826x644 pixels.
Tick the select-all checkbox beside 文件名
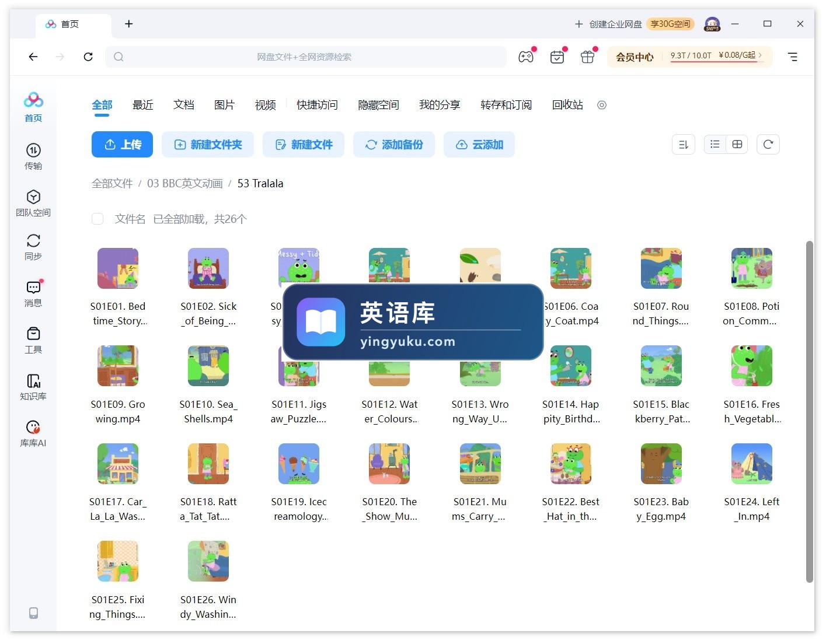coord(97,219)
